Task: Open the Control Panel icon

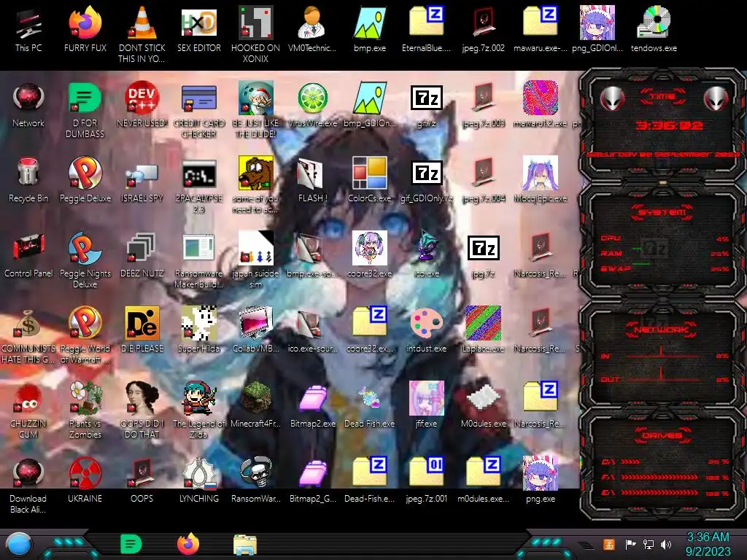Action: click(28, 256)
